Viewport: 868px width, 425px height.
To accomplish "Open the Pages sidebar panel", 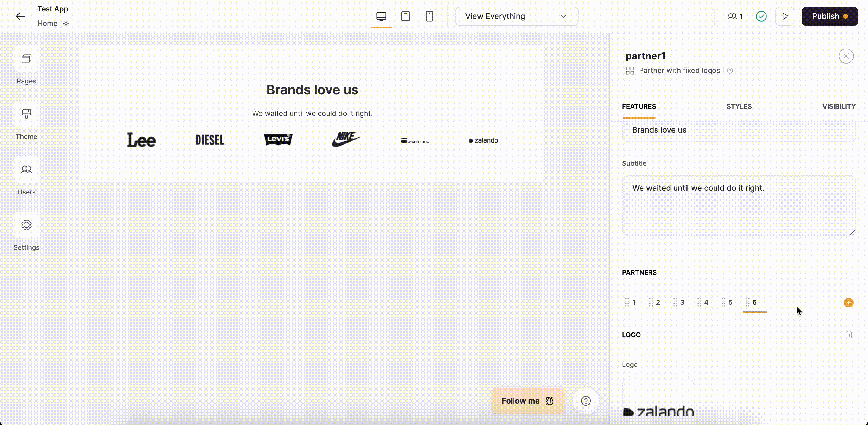I will tap(26, 59).
